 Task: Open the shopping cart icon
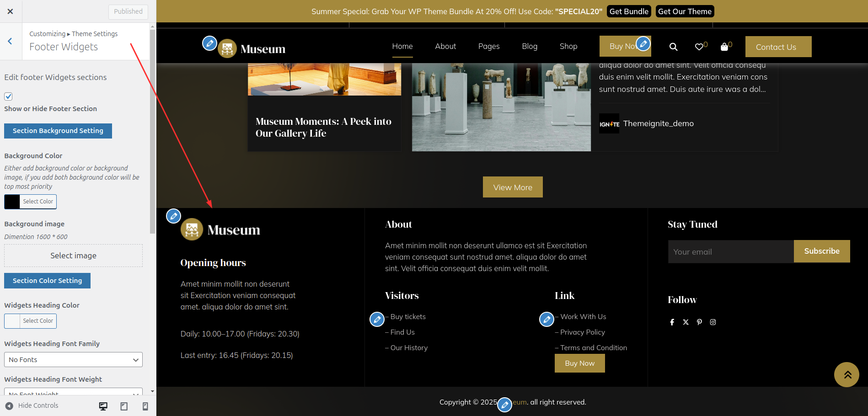coord(724,46)
